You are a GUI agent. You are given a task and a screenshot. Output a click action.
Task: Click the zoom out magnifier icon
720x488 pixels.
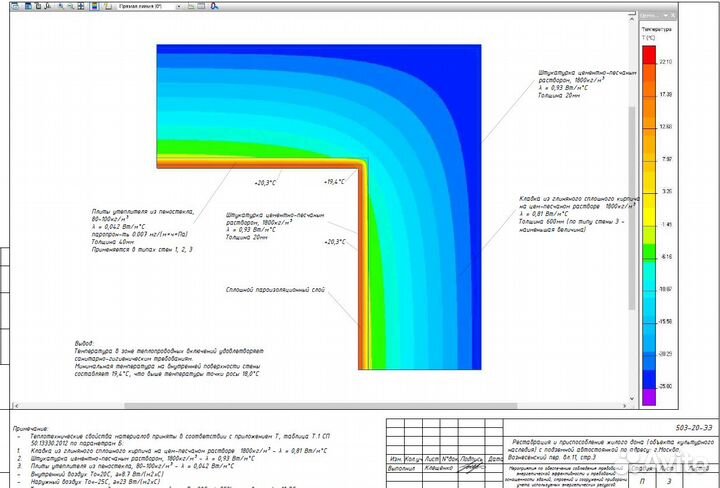point(70,6)
